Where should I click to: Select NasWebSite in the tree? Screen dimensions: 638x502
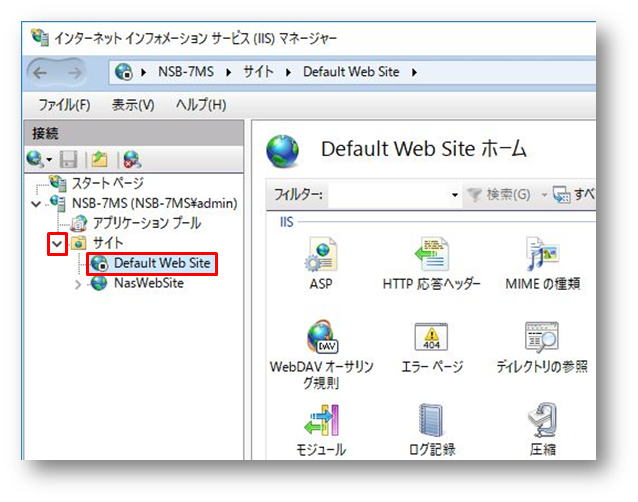point(149,283)
